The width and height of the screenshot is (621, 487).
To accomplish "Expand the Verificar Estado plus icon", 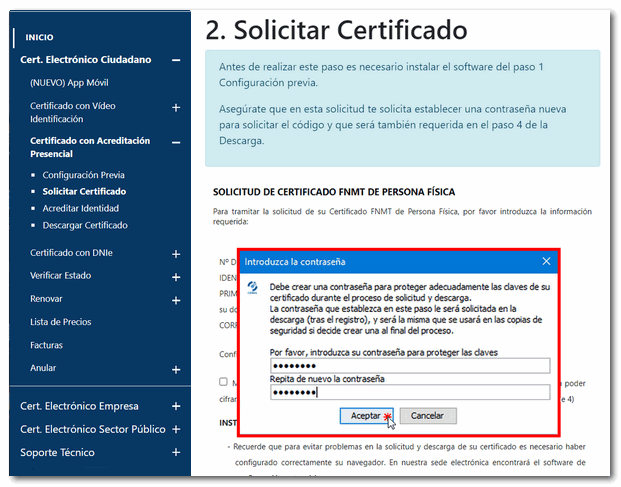I will click(176, 277).
